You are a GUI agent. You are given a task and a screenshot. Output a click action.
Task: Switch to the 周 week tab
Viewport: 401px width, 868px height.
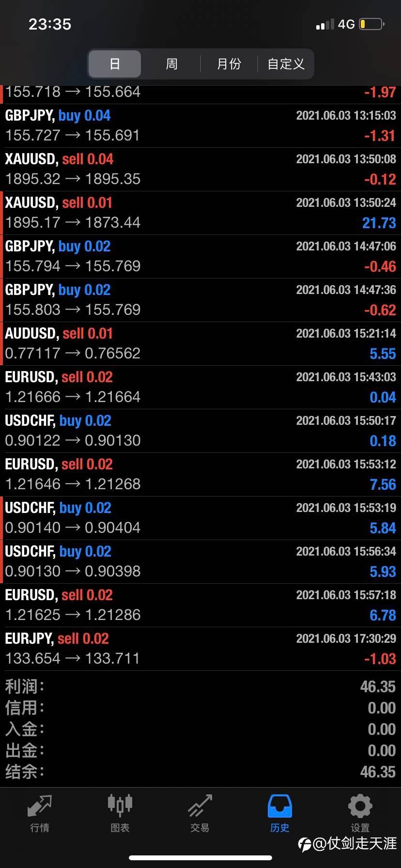click(171, 64)
